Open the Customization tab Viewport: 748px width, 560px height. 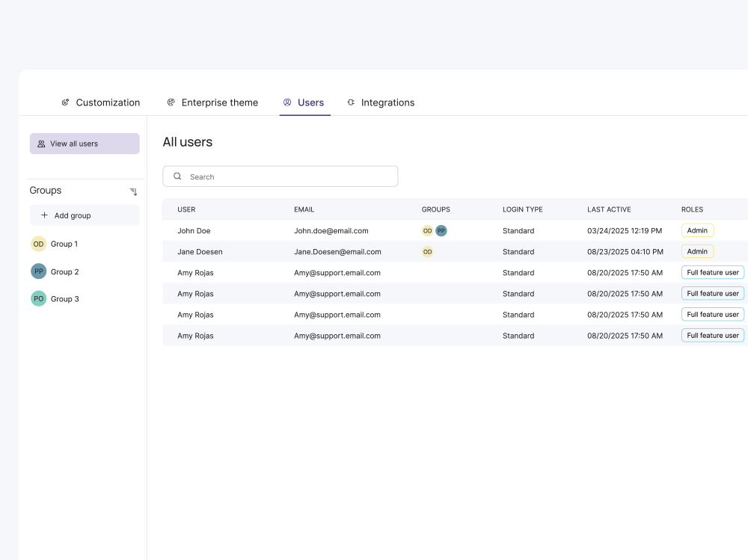(101, 102)
